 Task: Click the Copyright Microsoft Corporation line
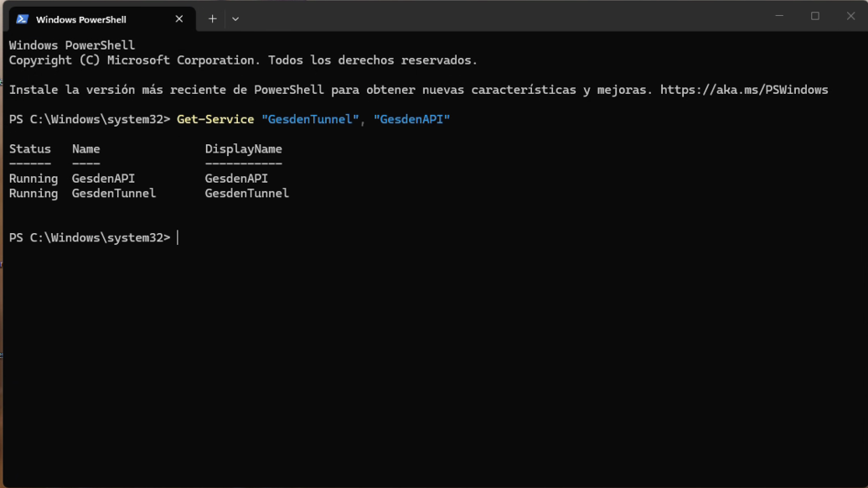243,60
